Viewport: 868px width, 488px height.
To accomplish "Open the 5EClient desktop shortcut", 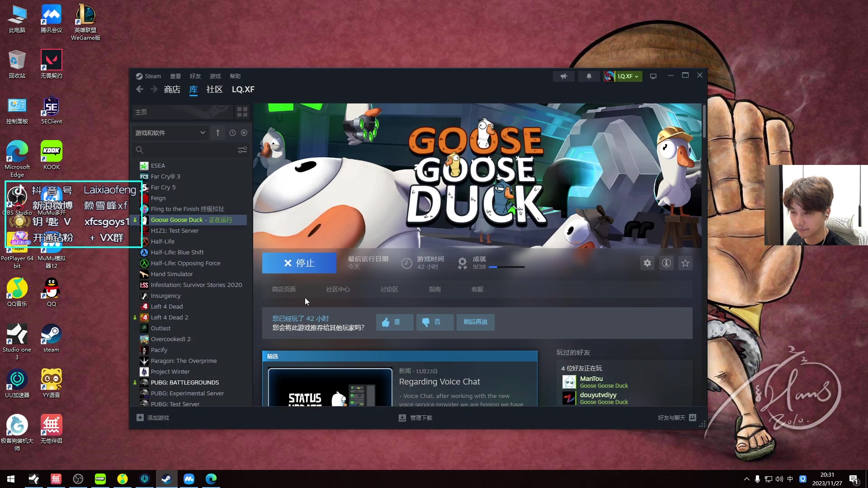I will (52, 110).
